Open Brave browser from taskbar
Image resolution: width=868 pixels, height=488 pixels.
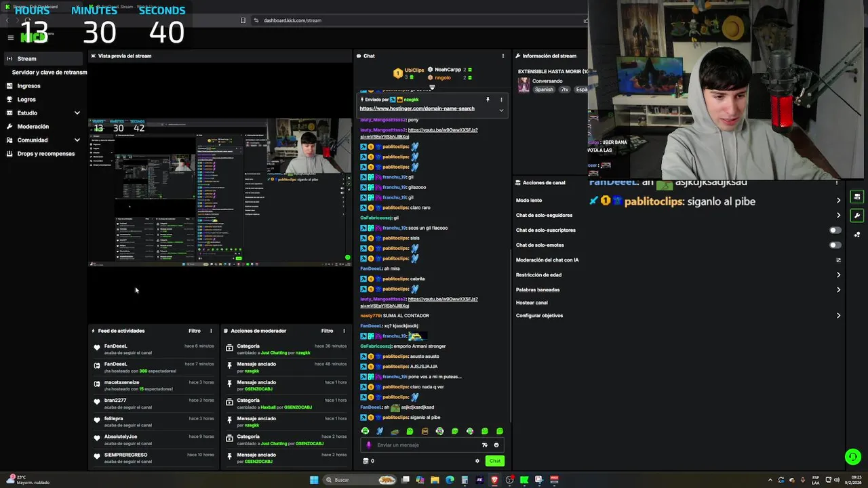[x=494, y=480]
